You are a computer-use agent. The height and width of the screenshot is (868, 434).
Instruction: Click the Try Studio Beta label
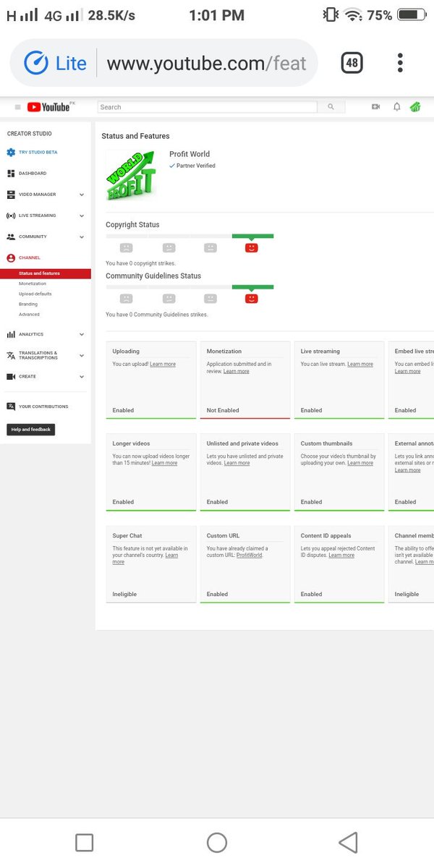38,153
